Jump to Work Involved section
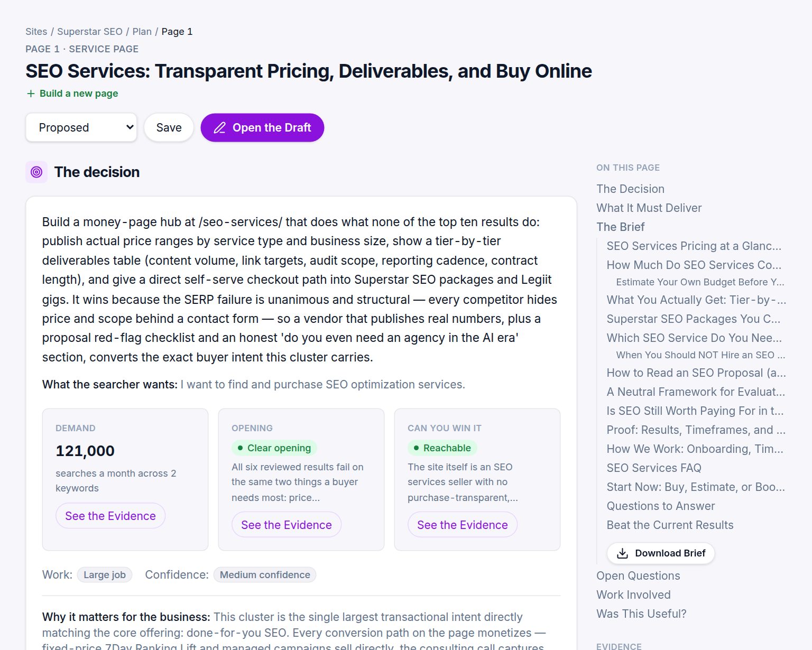812x650 pixels. click(633, 595)
